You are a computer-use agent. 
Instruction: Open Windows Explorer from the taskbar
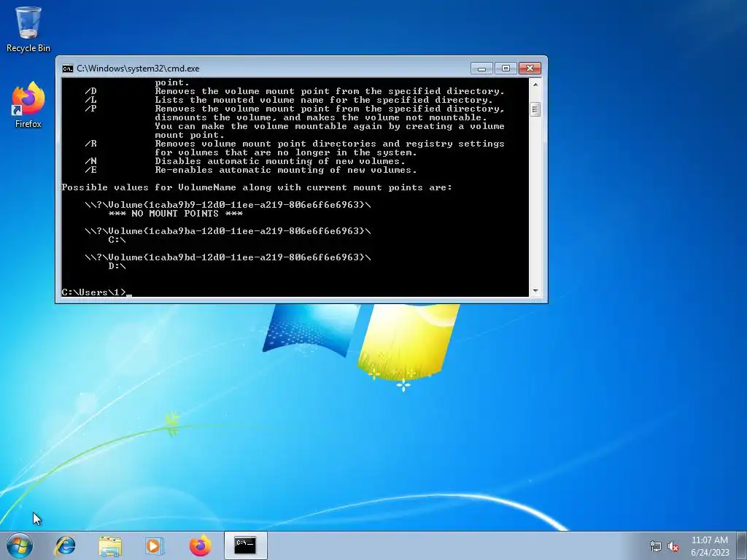pos(110,545)
